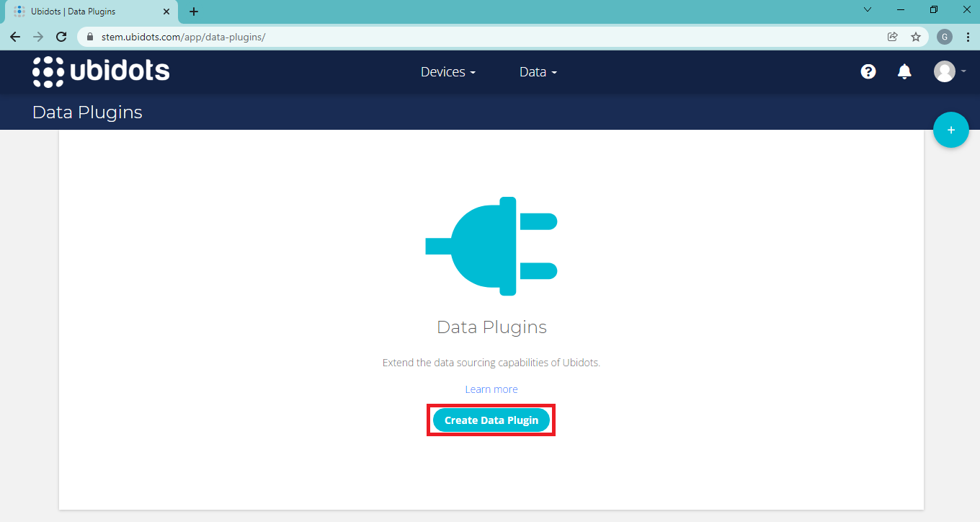The image size is (980, 522).
Task: Open the notifications bell
Action: point(904,71)
